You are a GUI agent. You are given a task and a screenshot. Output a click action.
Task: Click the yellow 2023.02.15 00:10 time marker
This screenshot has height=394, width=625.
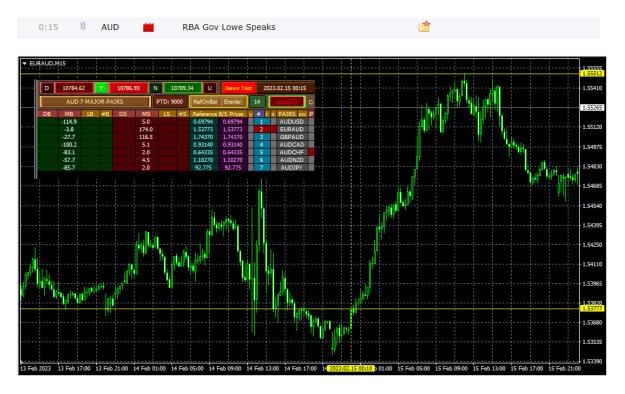coord(350,368)
